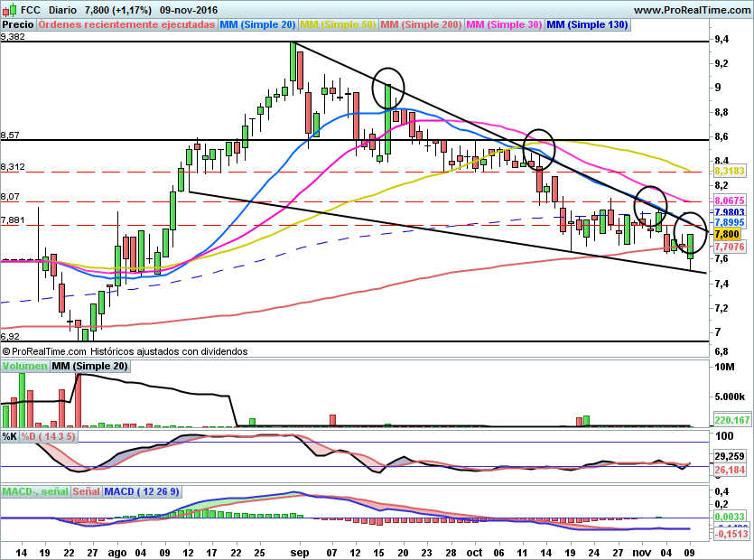Select the Precio panel label
This screenshot has width=754, height=560.
coord(19,25)
